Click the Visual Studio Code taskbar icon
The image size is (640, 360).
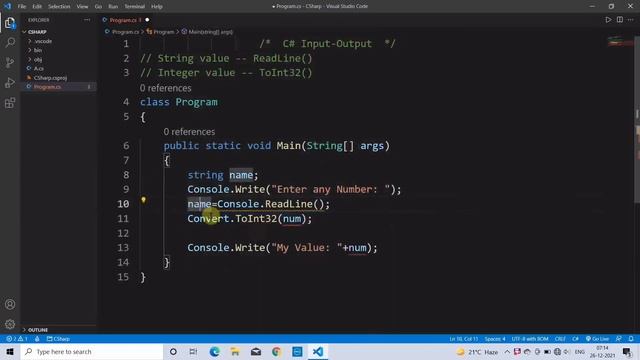point(318,351)
